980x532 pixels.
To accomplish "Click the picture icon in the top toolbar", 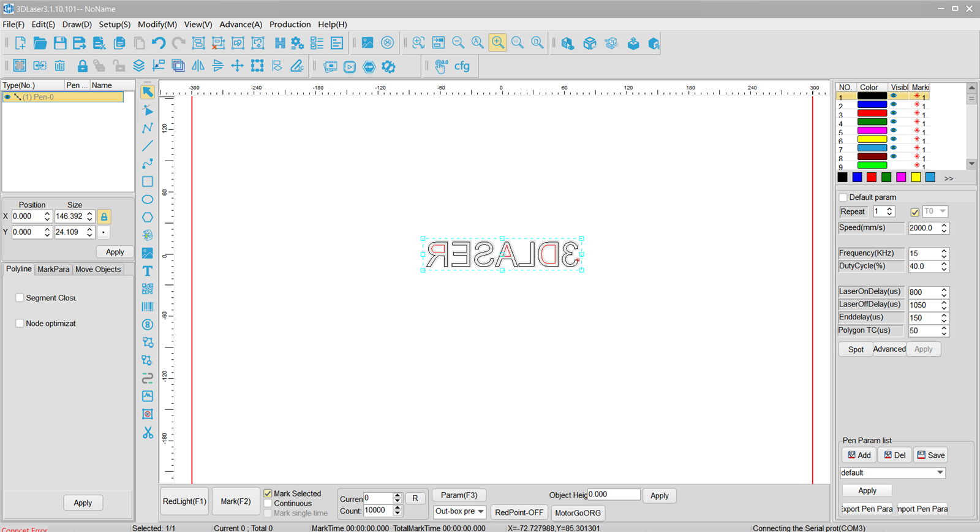I will (x=367, y=43).
